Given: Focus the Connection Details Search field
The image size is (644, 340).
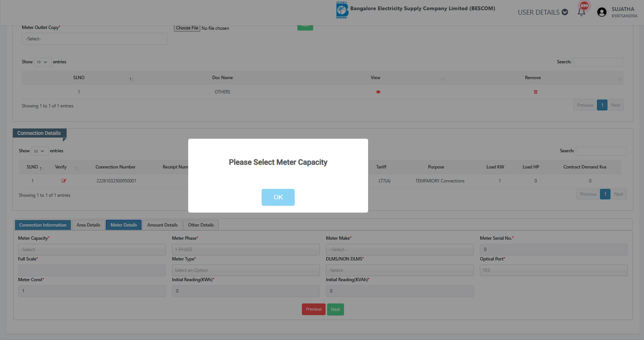Looking at the screenshot, I should pos(601,151).
